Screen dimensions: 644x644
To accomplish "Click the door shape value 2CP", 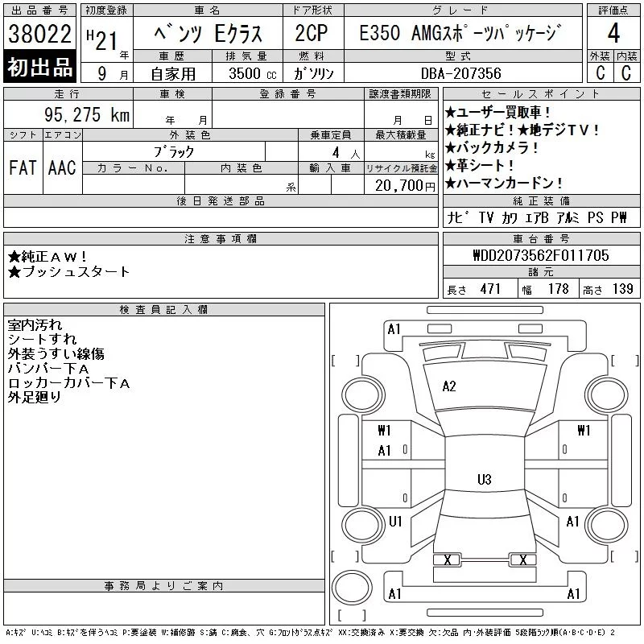I will pos(312,33).
